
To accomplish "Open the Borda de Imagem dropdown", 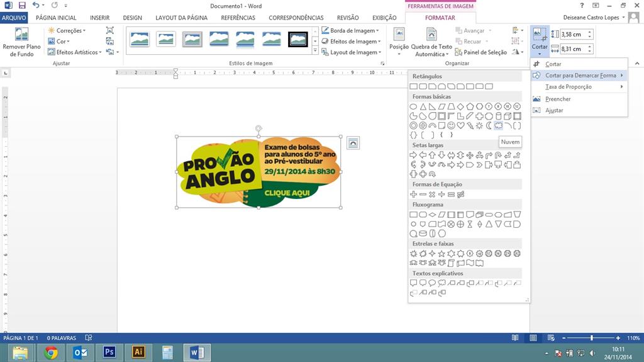I will [x=350, y=30].
